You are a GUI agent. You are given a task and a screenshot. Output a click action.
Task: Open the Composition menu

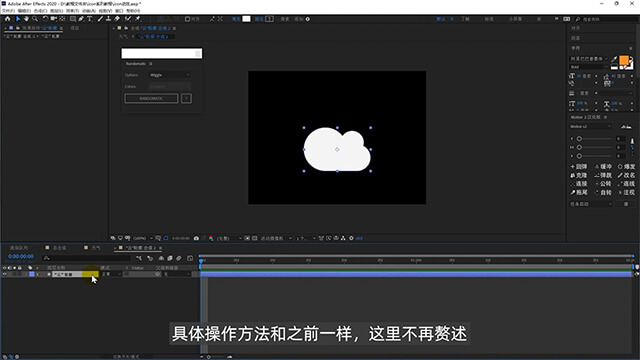coord(40,11)
